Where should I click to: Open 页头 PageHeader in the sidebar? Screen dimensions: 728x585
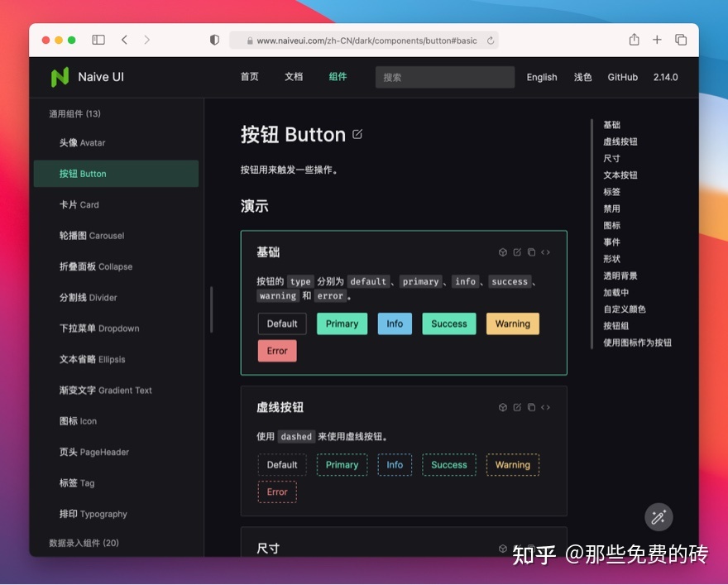pyautogui.click(x=116, y=453)
